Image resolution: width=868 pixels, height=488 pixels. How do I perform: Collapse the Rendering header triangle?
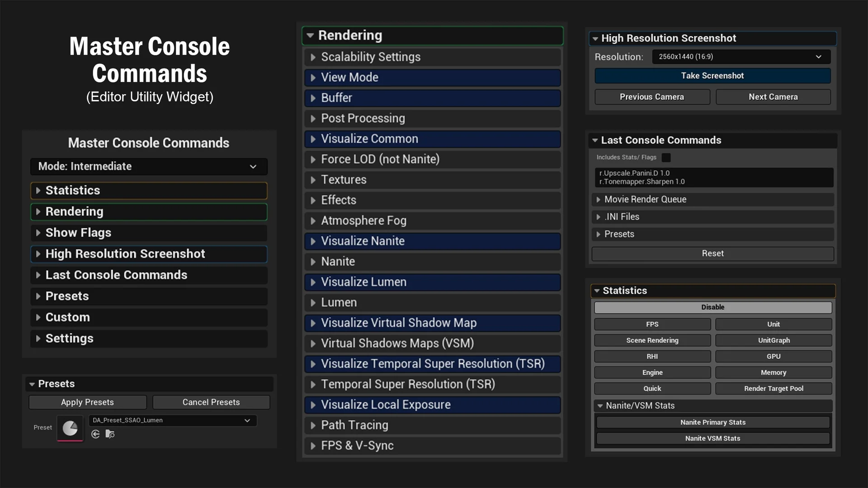click(x=310, y=36)
